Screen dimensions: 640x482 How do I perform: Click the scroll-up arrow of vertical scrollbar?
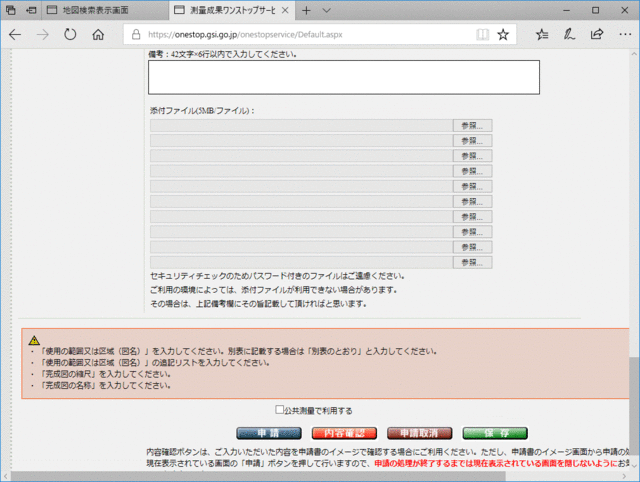click(x=634, y=53)
